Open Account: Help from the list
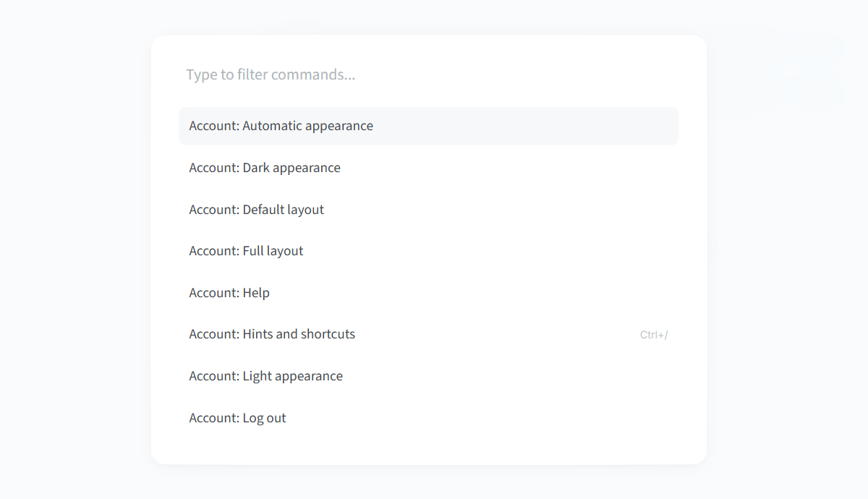868x499 pixels. pos(428,293)
